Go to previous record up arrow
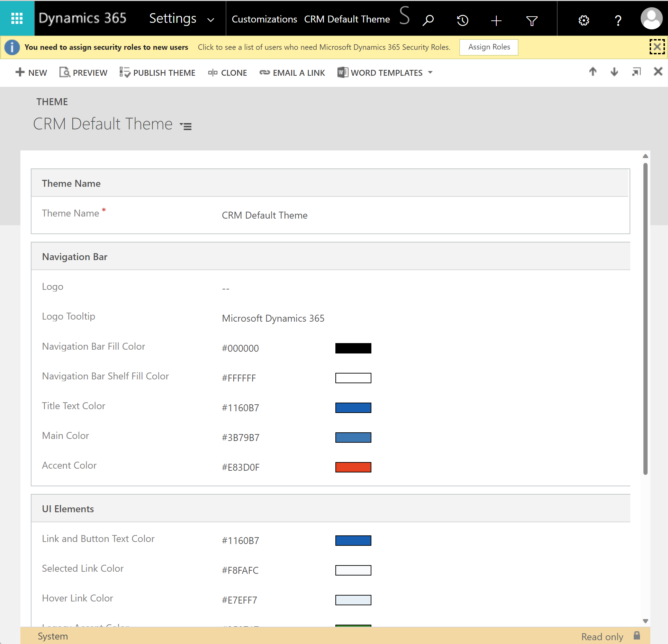 593,72
